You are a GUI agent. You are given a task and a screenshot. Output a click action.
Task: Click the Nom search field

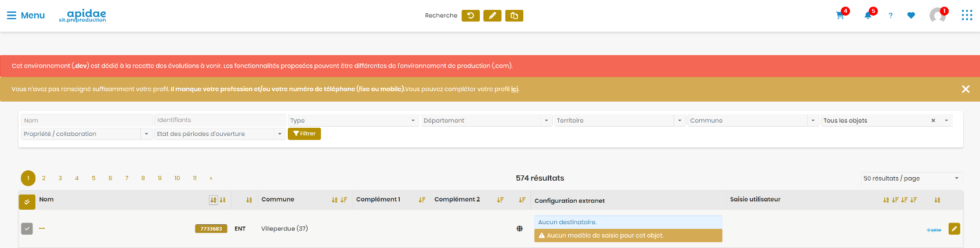point(87,120)
